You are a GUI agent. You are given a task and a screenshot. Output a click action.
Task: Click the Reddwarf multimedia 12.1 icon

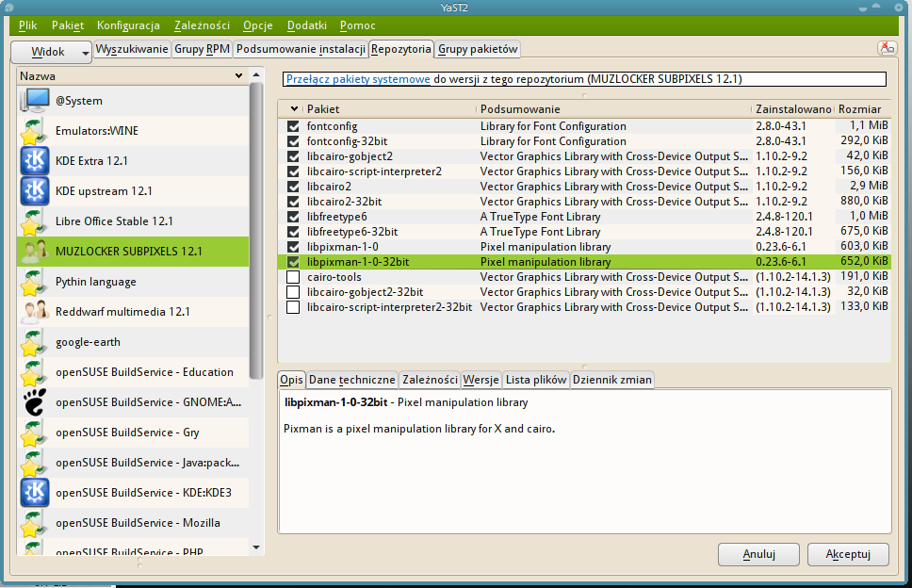(34, 312)
